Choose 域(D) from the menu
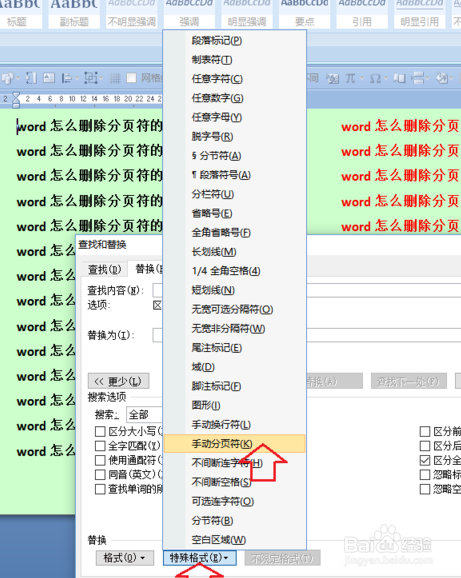The height and width of the screenshot is (578, 461). 235,367
